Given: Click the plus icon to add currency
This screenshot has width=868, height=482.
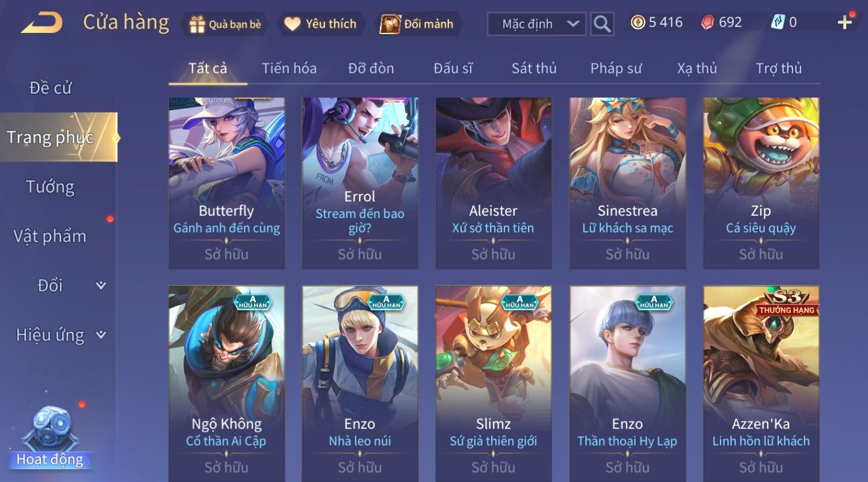Looking at the screenshot, I should (x=844, y=22).
